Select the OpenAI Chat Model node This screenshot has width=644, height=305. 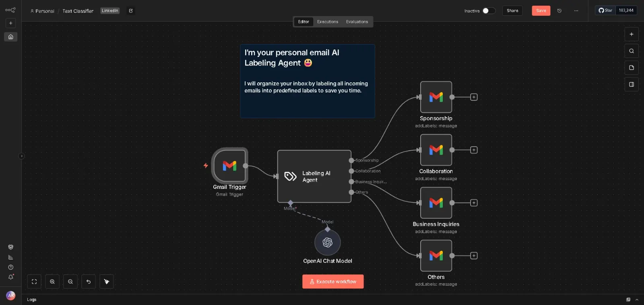coord(328,242)
